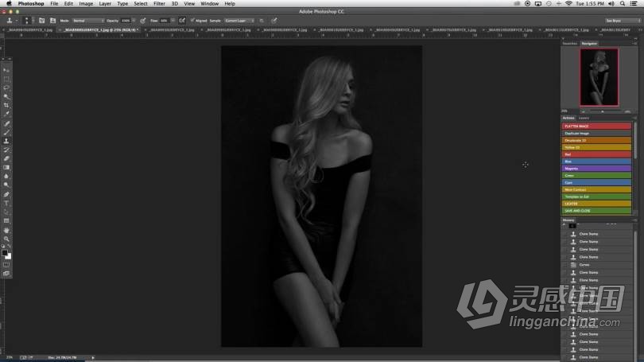Open the Filter menu

(159, 4)
